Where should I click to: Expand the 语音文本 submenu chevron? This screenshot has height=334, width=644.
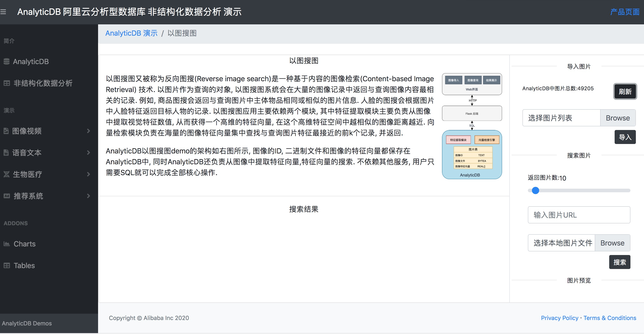click(89, 153)
